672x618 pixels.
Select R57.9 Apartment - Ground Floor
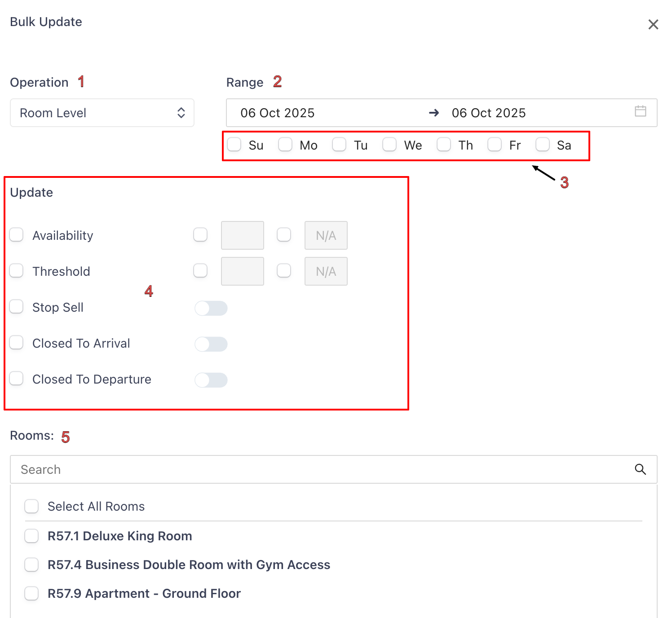(x=31, y=593)
